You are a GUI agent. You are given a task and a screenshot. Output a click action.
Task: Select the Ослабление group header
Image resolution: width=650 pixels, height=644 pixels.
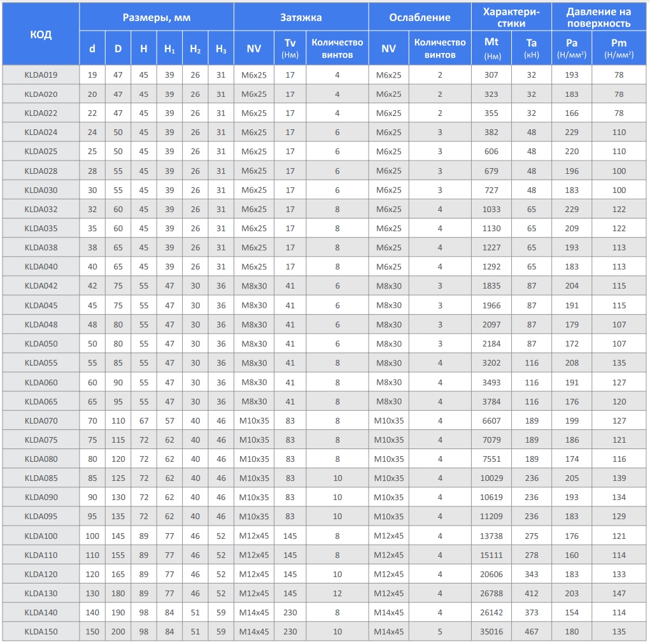420,17
